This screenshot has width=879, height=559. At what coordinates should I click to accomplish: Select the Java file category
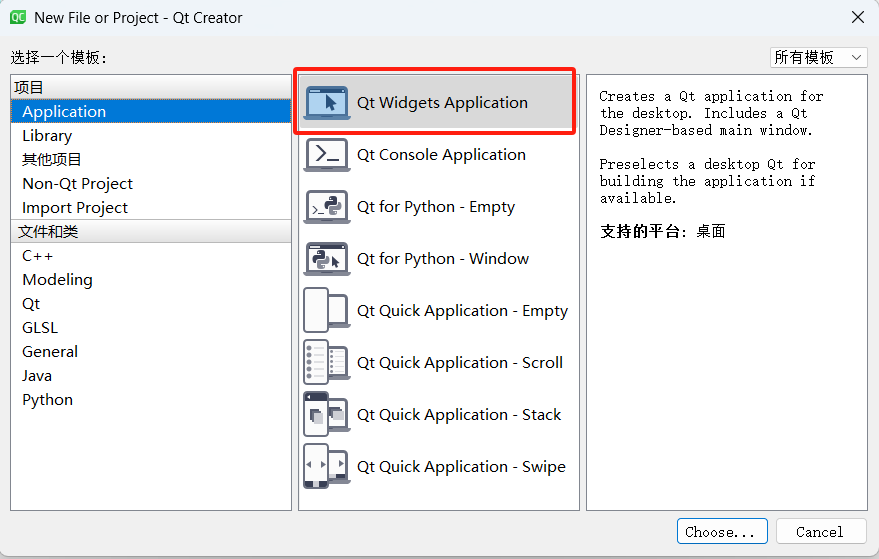[x=151, y=376]
